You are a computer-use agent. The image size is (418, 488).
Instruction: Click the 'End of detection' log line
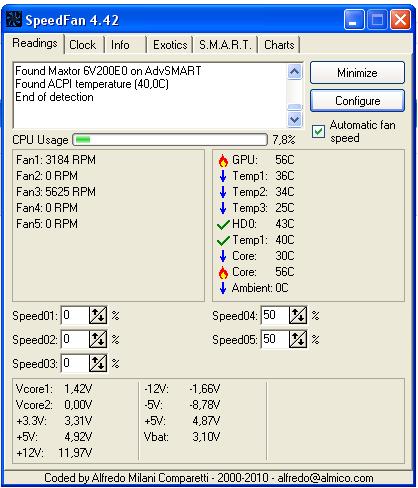coord(54,97)
